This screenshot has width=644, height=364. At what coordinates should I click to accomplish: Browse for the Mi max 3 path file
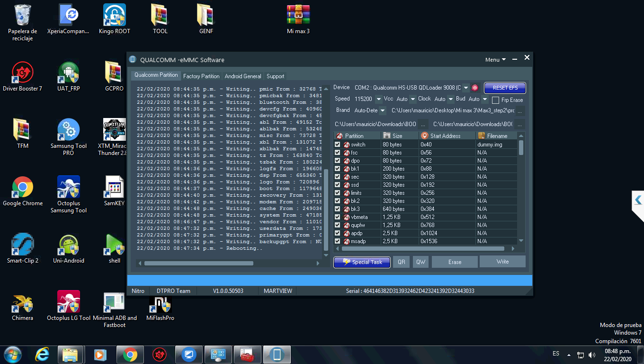tap(520, 111)
